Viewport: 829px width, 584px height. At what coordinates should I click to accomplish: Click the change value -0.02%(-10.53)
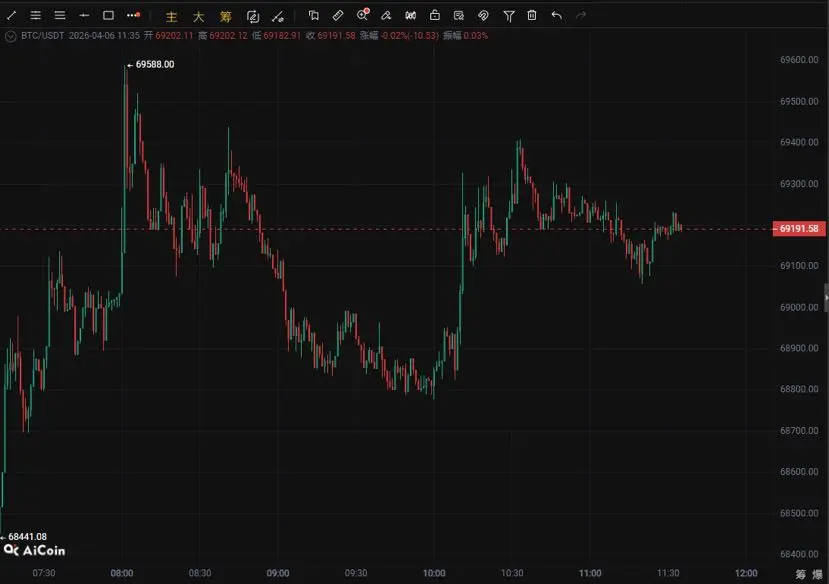[410, 35]
